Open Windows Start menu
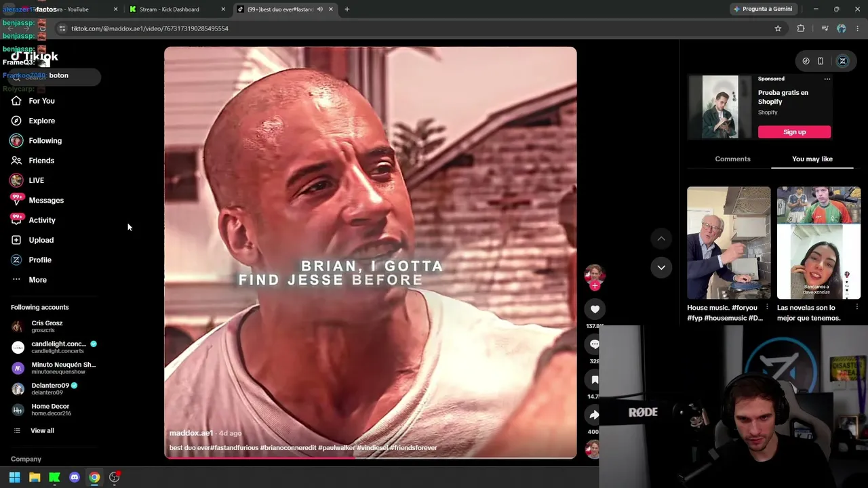868x488 pixels. (x=14, y=477)
